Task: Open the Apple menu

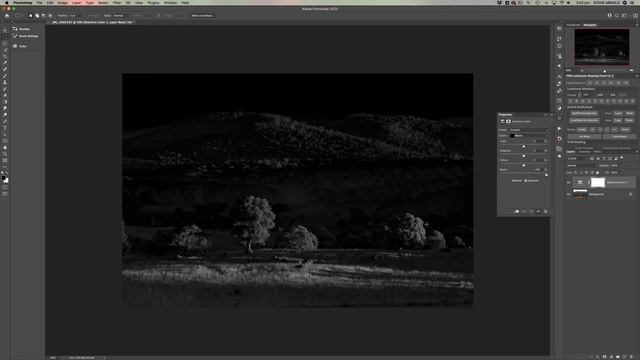Action: [x=6, y=2]
